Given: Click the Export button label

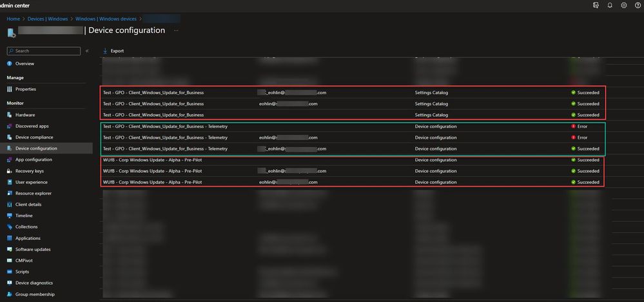Looking at the screenshot, I should [117, 51].
